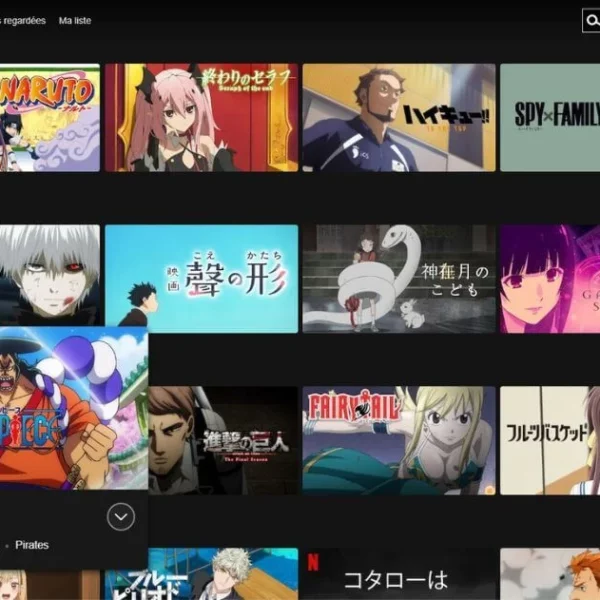600x600 pixels.
Task: Open the Ma liste menu item
Action: [x=75, y=21]
